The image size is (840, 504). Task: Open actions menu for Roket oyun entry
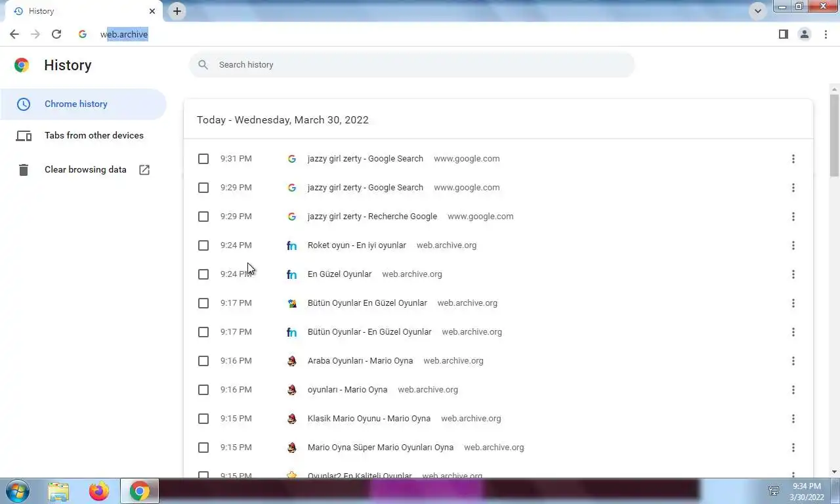793,245
